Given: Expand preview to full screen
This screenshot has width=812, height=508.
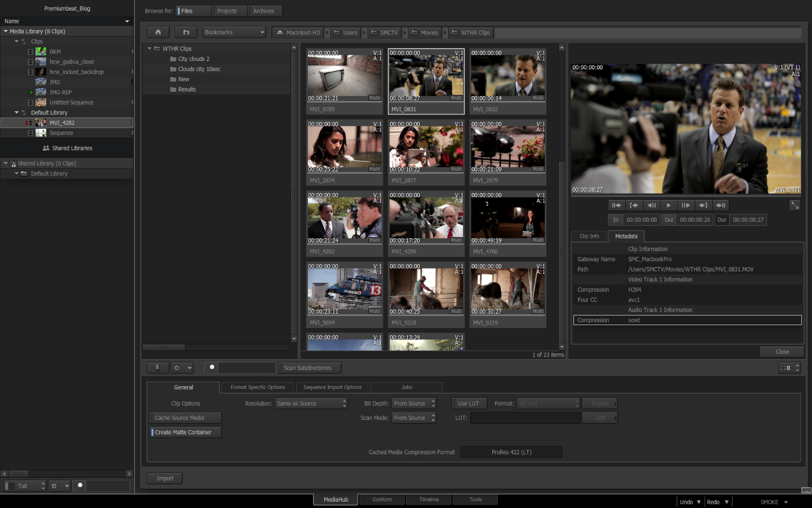Looking at the screenshot, I should tap(795, 205).
